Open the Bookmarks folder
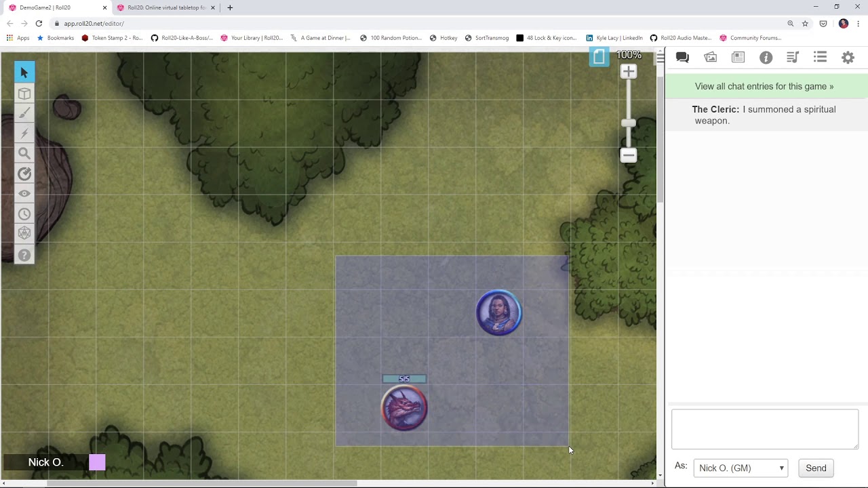This screenshot has height=488, width=868. [56, 38]
